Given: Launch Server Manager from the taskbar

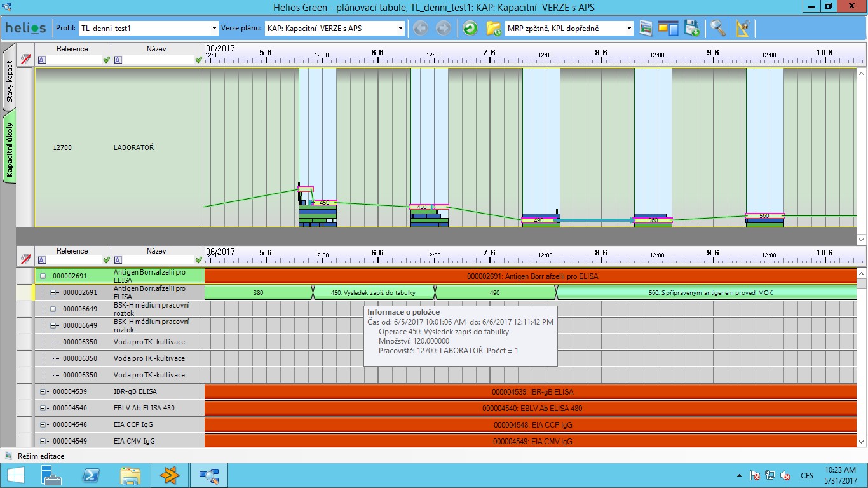Looking at the screenshot, I should pyautogui.click(x=51, y=475).
